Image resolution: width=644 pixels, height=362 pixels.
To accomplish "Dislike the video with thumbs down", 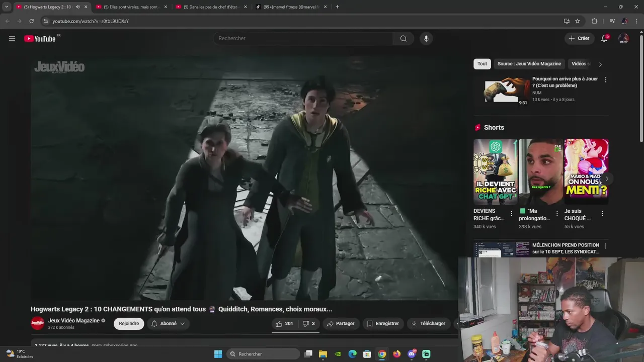I will click(x=308, y=324).
